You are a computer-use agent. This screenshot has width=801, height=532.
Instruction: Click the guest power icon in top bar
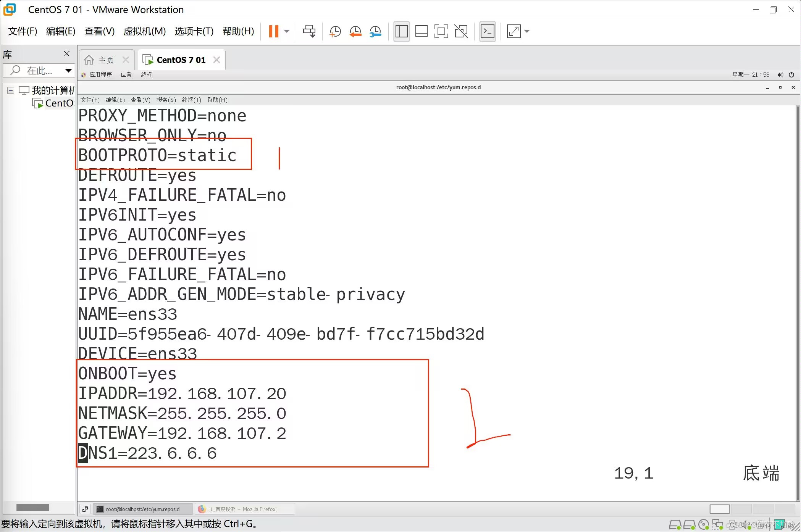click(x=791, y=75)
